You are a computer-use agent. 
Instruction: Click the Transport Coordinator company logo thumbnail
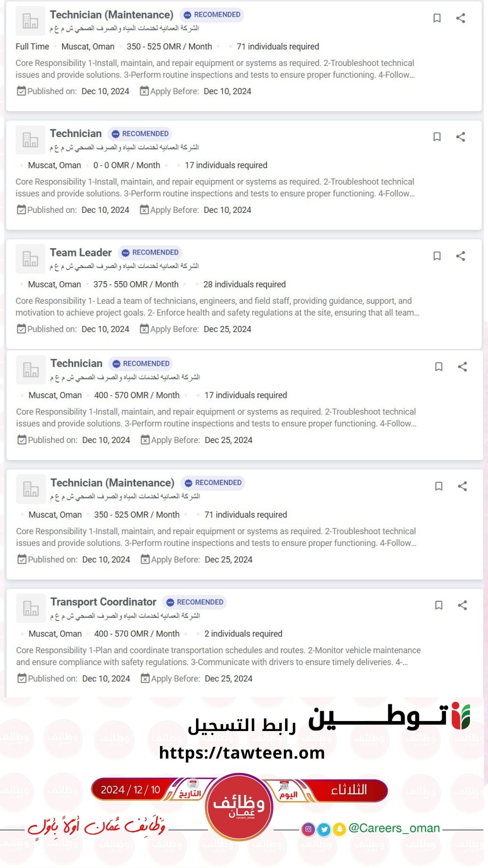pyautogui.click(x=31, y=609)
